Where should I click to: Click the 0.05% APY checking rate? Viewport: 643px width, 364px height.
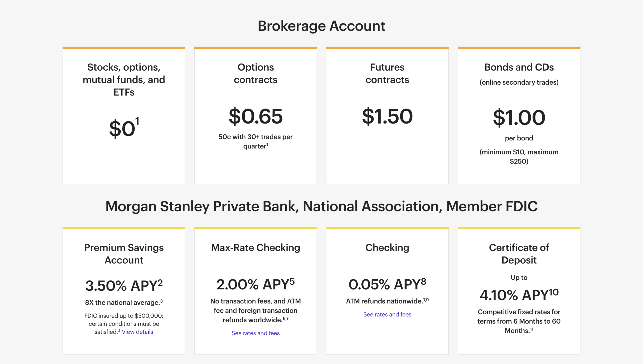(387, 284)
